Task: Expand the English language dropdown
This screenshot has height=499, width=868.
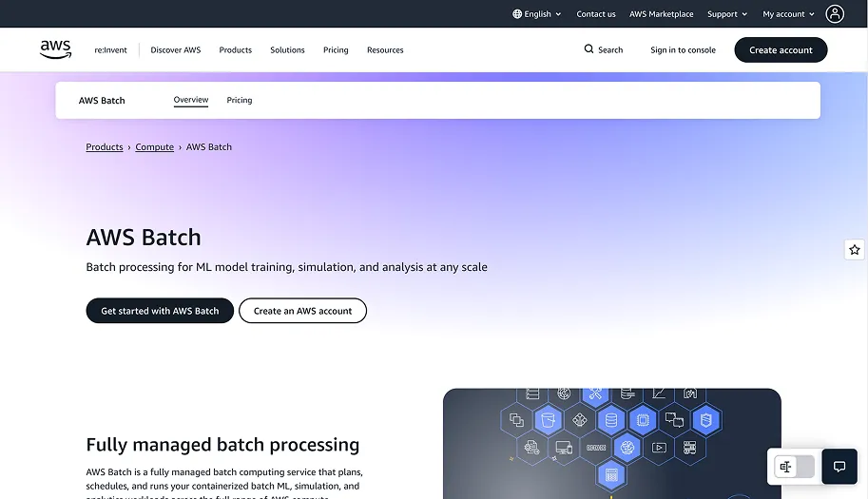Action: click(536, 14)
